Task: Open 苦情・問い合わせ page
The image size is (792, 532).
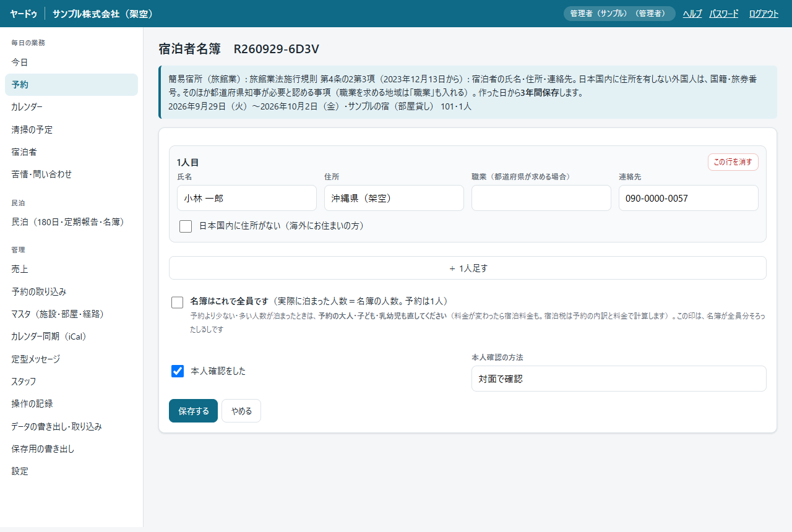Action: tap(71, 174)
